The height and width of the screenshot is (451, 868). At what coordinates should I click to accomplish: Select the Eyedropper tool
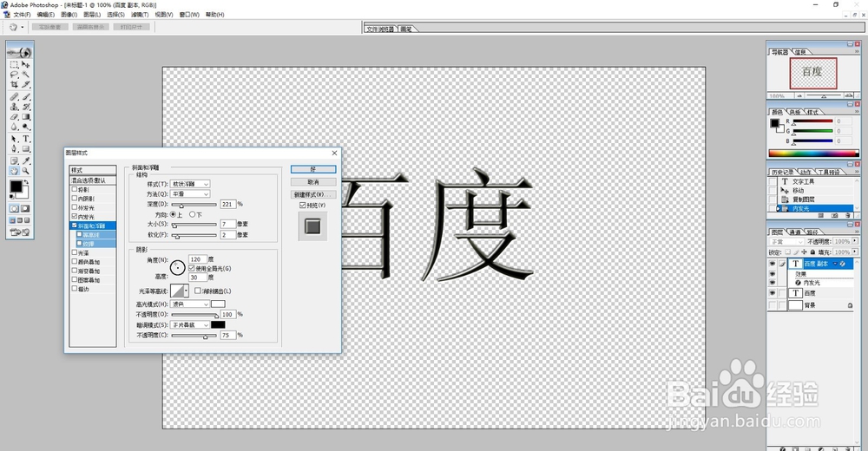coord(25,161)
